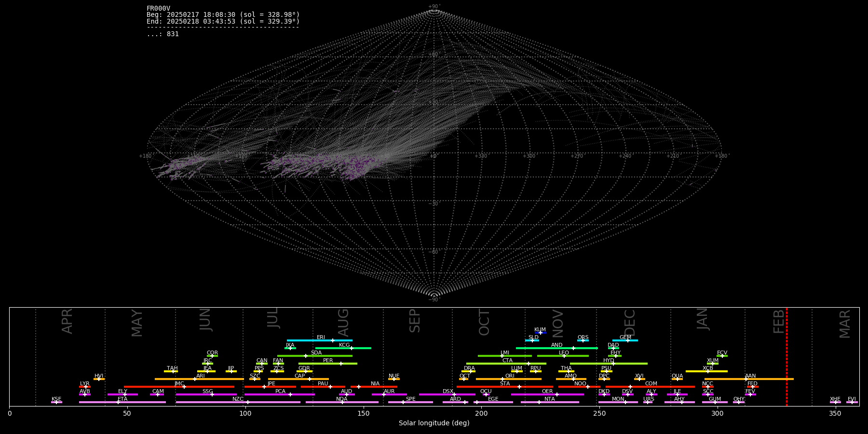868x434 pixels.
Task: Select the AAN shower label
Action: (750, 376)
